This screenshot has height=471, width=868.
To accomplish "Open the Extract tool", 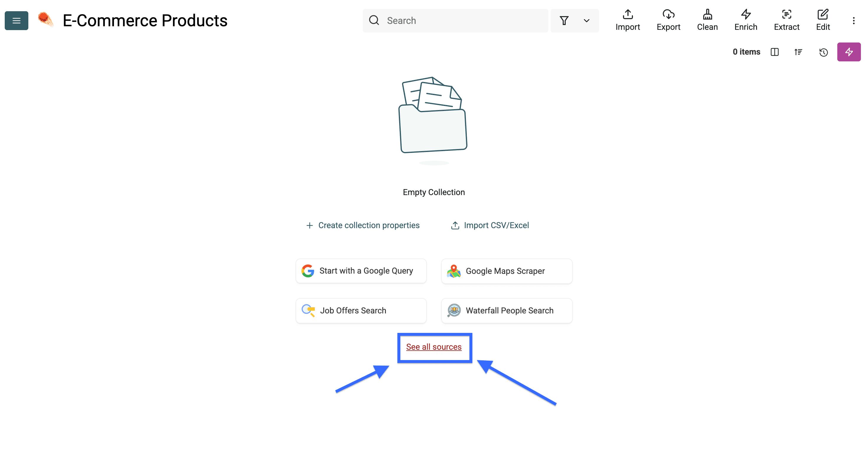I will (x=787, y=20).
